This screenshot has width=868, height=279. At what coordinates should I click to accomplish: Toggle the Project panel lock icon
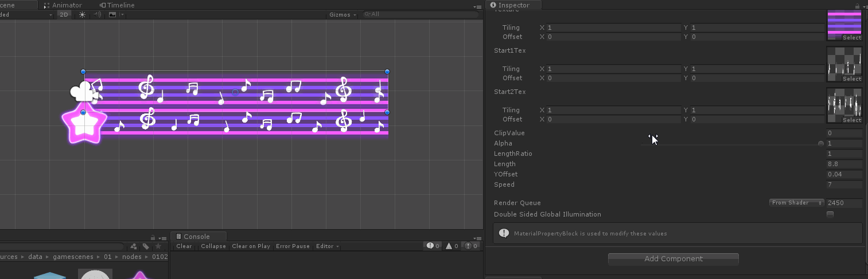[x=153, y=237]
